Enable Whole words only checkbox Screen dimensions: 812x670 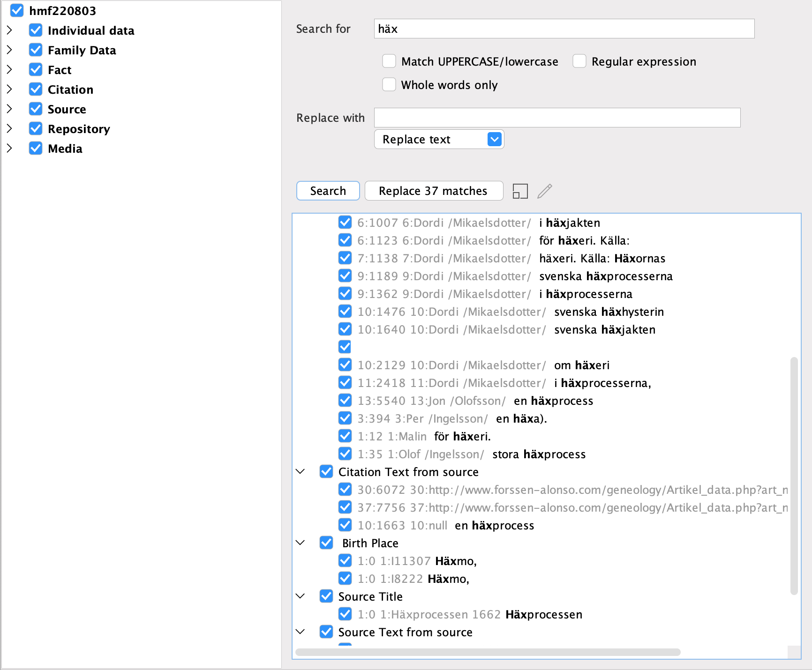point(389,85)
